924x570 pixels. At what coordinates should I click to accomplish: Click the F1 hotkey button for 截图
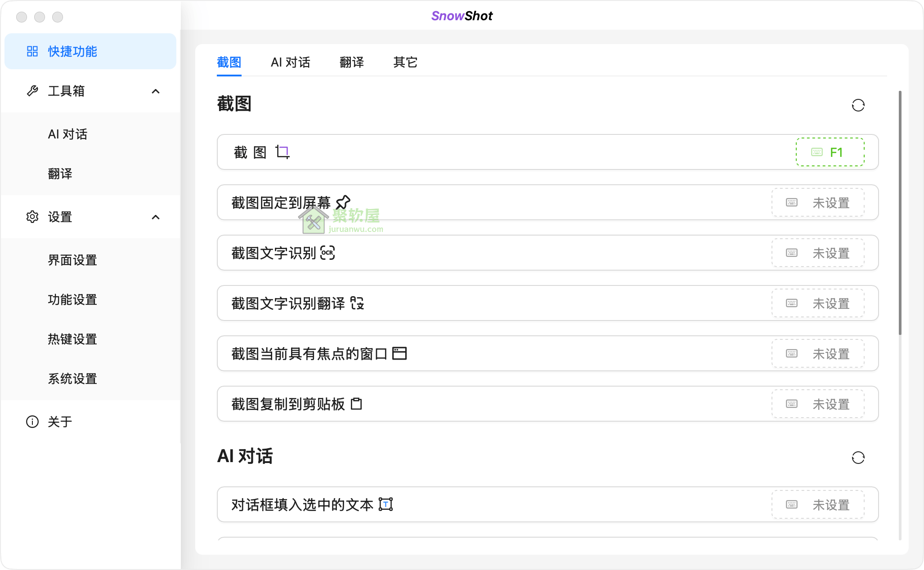(x=829, y=152)
